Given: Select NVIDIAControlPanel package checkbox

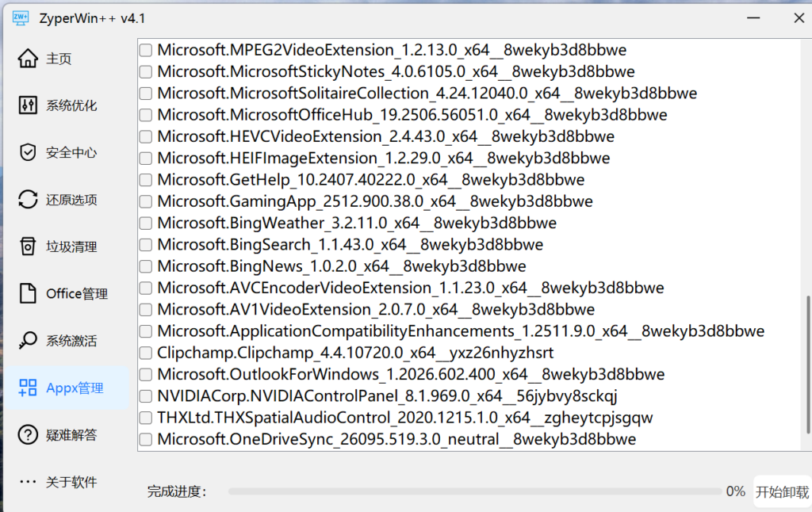Looking at the screenshot, I should [x=146, y=396].
